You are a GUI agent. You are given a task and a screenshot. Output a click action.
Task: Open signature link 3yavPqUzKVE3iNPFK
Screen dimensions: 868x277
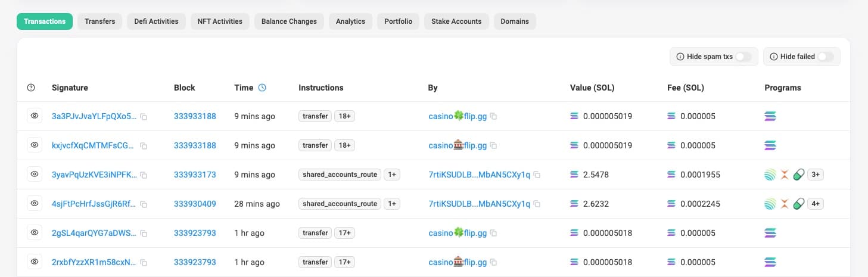click(x=94, y=175)
